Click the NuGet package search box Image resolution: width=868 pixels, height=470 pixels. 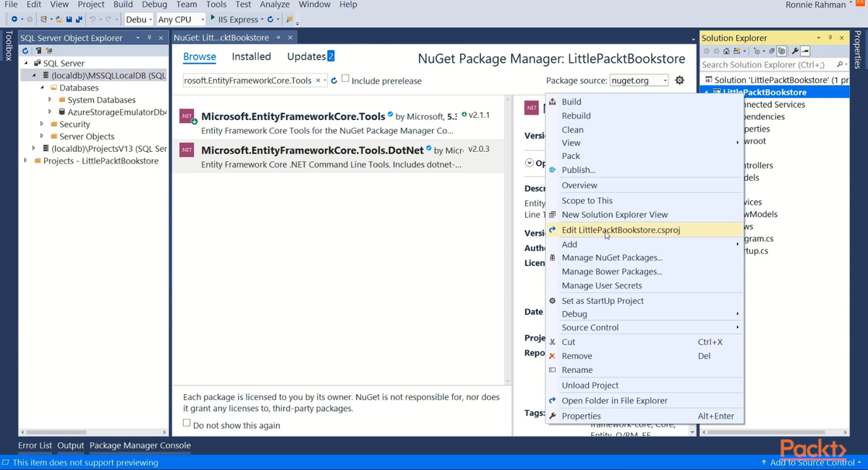248,80
